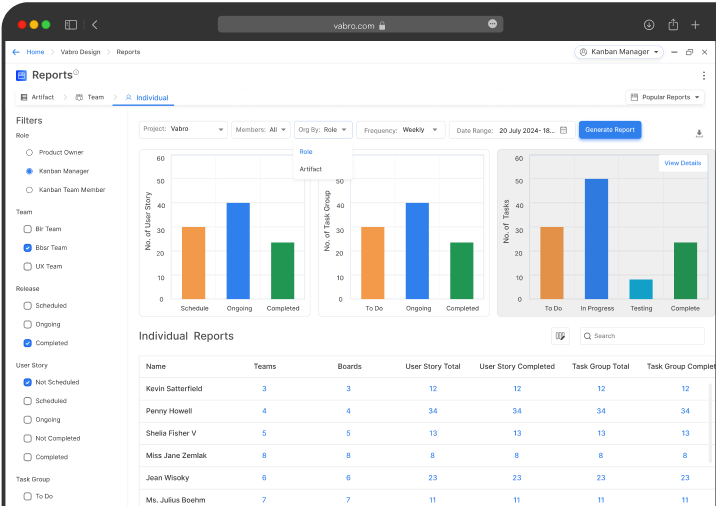Click the calendar icon in Date Range
Viewport: 716px width, 506px height.
[x=564, y=130]
